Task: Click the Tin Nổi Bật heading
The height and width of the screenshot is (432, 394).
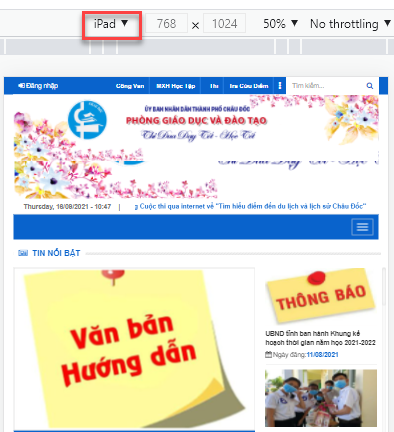Action: (x=56, y=253)
